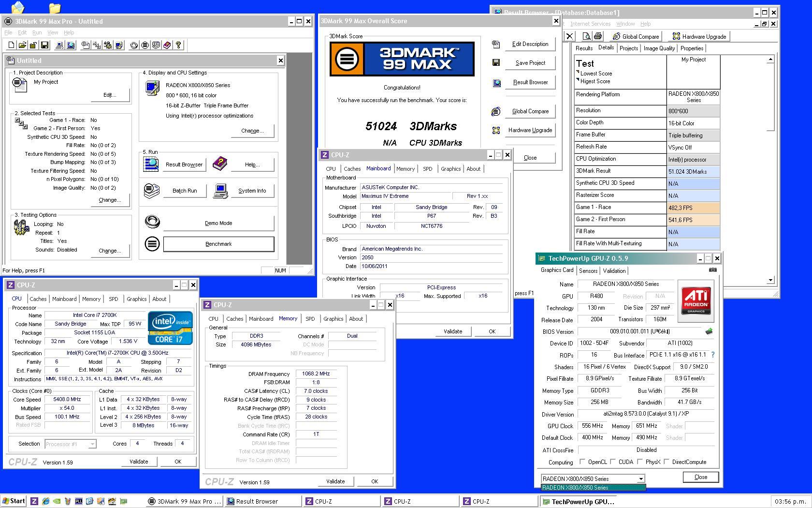812x508 pixels.
Task: Open the SPD tab in the CPU-Z Memory window
Action: coord(310,319)
